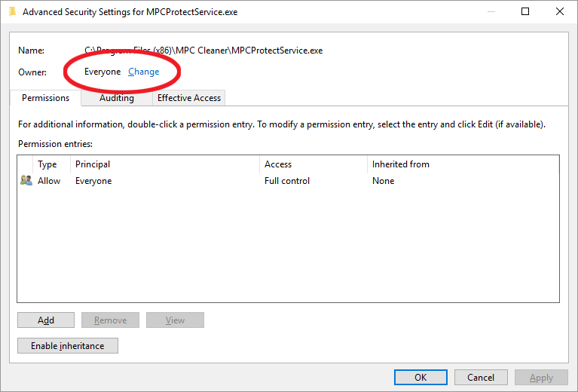Click the Add button

tap(46, 320)
